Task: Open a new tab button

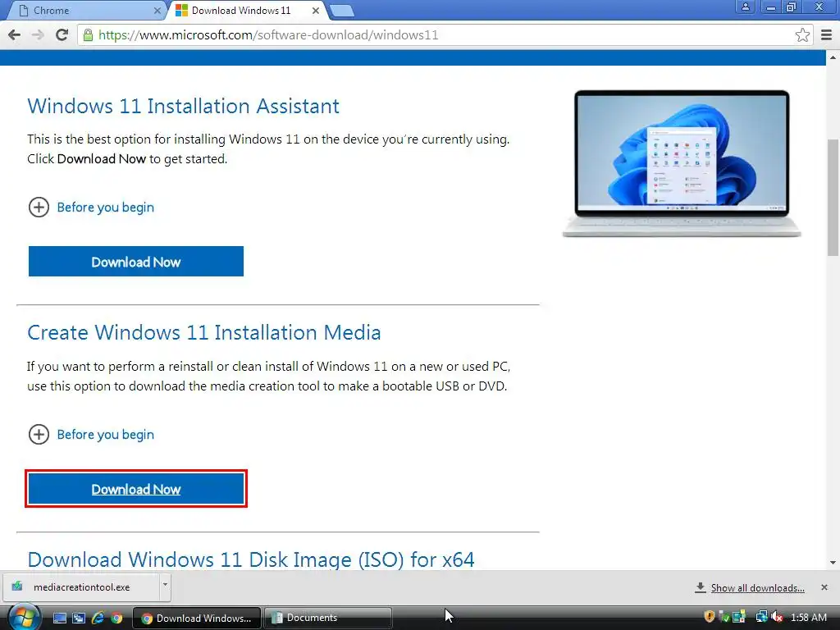Action: tap(341, 11)
